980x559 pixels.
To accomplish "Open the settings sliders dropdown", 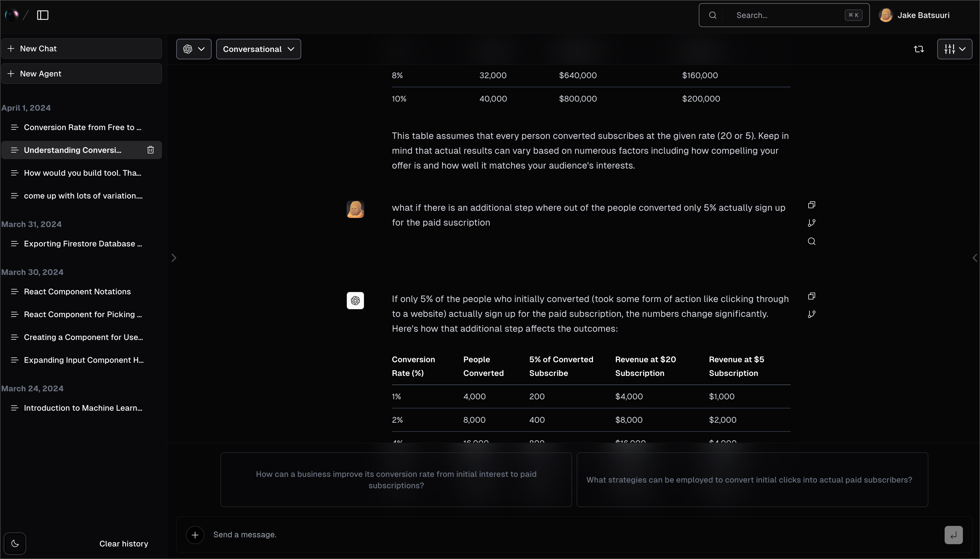I will tap(954, 49).
